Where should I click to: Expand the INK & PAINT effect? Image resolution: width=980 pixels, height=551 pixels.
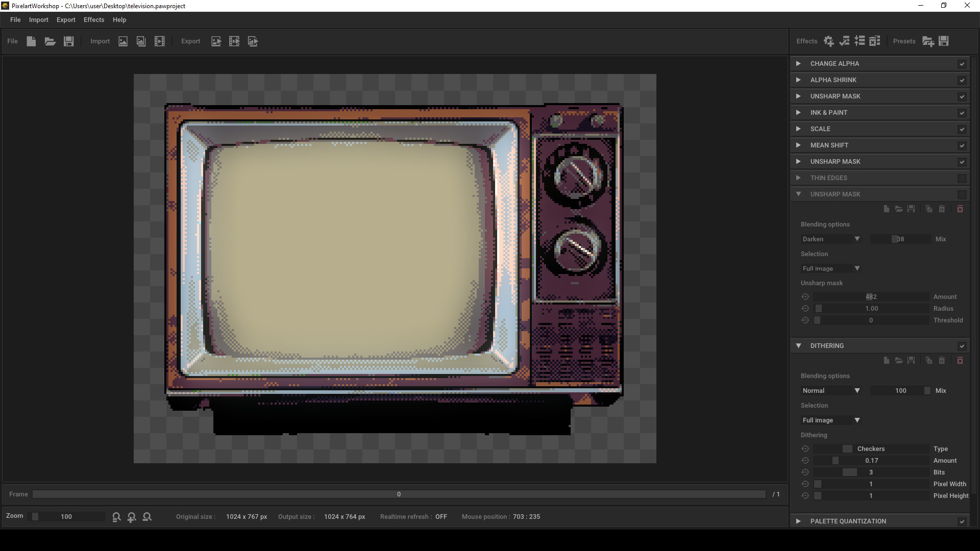tap(798, 113)
